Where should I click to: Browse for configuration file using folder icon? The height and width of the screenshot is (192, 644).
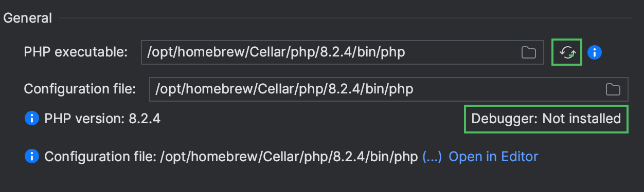point(613,89)
